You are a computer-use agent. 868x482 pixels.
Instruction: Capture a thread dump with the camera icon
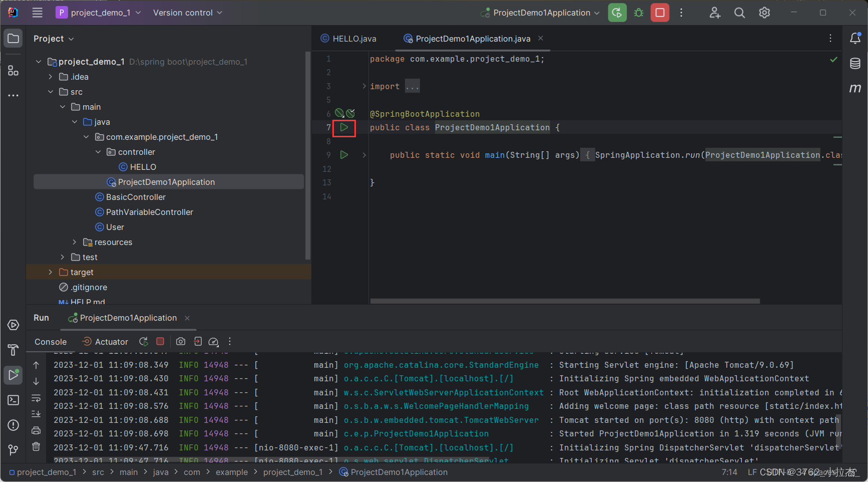click(x=181, y=341)
